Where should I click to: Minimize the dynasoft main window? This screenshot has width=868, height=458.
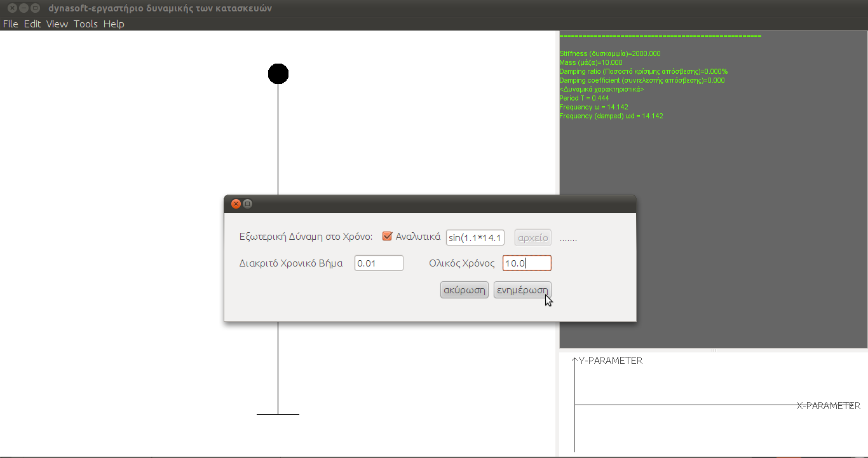tap(24, 8)
